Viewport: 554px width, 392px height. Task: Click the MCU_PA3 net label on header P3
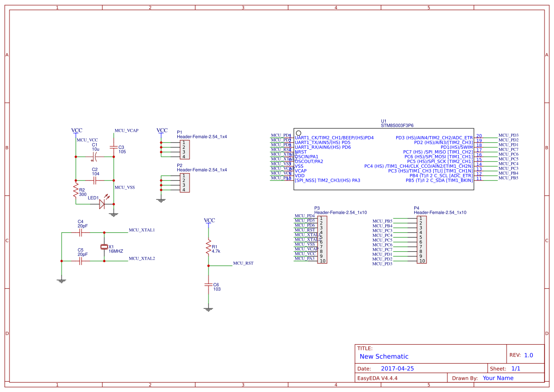tap(305, 259)
